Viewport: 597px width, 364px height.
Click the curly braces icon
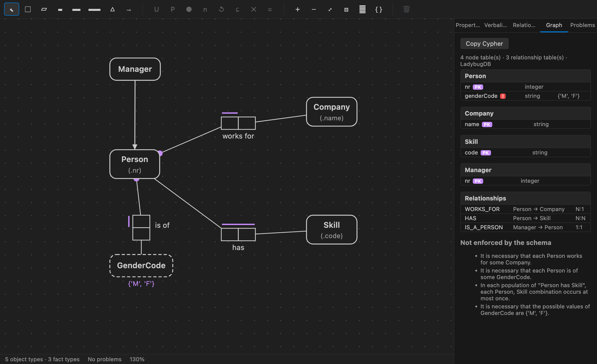click(x=379, y=9)
